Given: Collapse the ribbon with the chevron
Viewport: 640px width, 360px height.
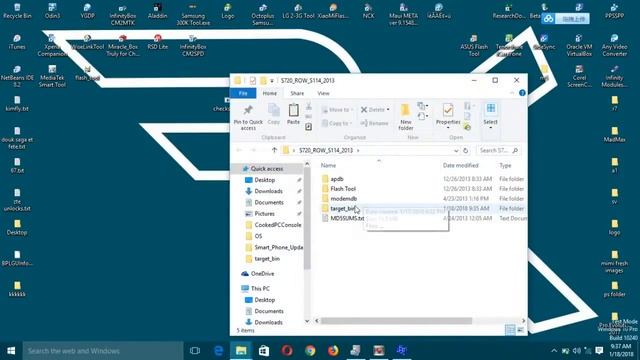Looking at the screenshot, I should pyautogui.click(x=512, y=93).
